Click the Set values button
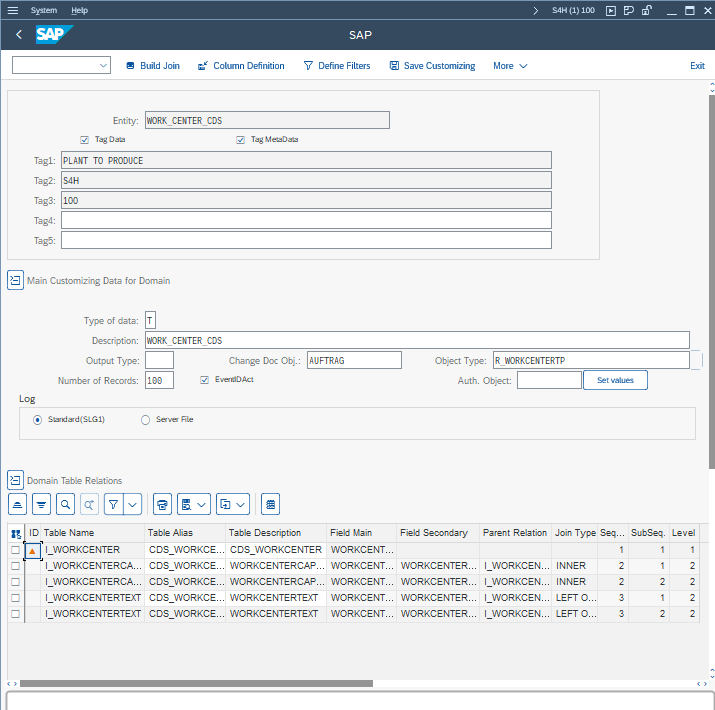Screen dimensions: 715x710 pos(615,380)
